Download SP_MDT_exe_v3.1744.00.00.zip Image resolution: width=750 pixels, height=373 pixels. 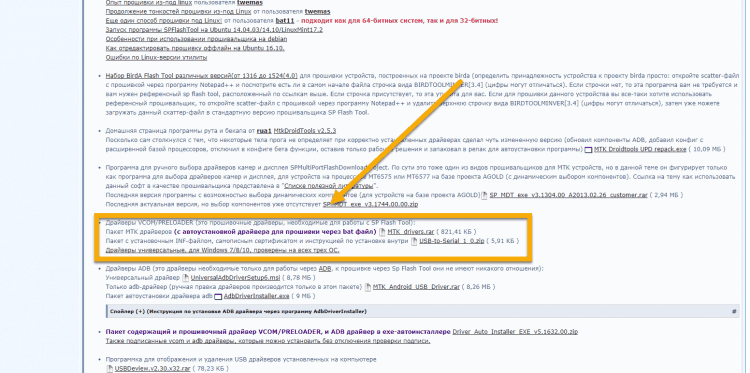pyautogui.click(x=370, y=204)
